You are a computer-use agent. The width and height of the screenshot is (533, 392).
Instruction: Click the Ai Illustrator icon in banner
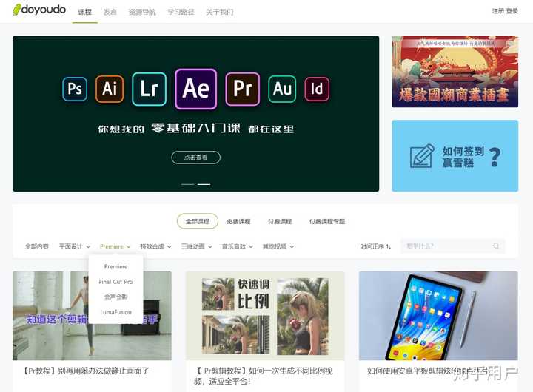point(110,89)
